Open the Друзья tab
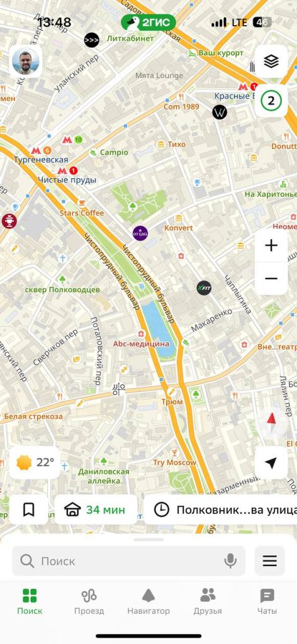Viewport: 297px width, 644px height. coord(208,601)
